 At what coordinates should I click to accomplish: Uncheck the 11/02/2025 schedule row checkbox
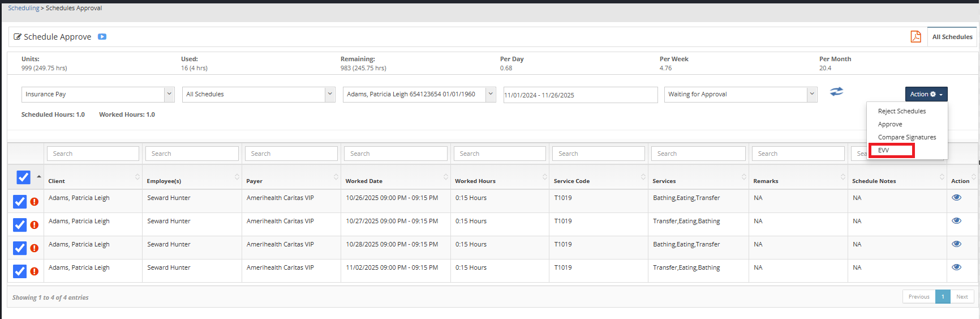(20, 271)
